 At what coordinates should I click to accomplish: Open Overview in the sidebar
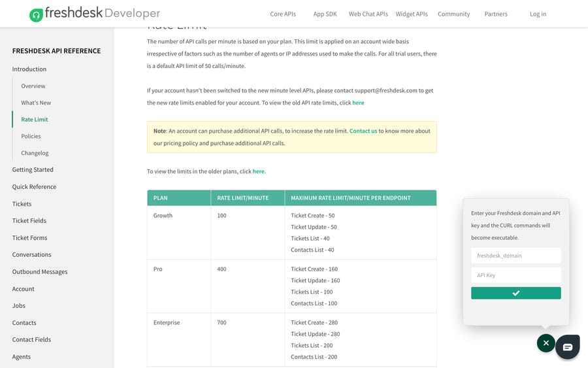pyautogui.click(x=33, y=86)
